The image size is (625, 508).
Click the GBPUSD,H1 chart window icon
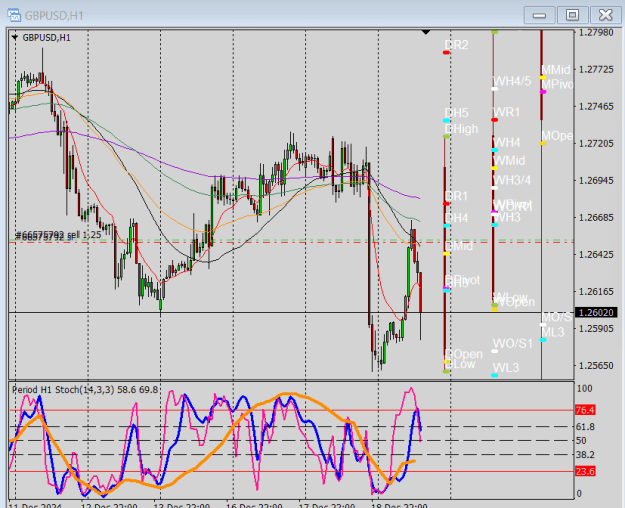click(x=14, y=16)
